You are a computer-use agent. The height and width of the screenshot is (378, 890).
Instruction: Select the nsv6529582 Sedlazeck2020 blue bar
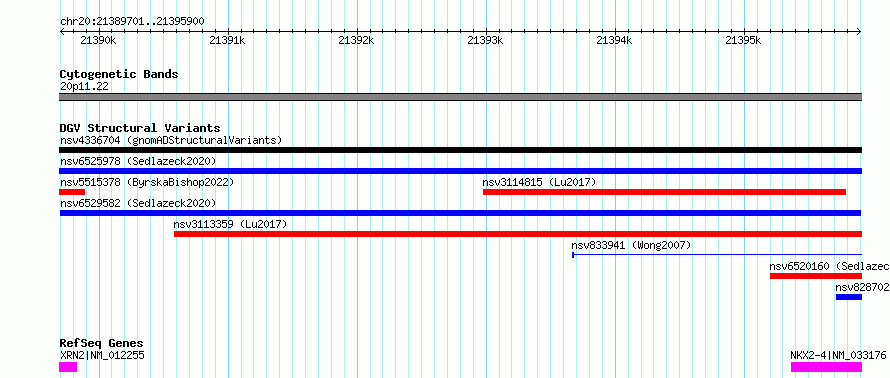tap(460, 213)
